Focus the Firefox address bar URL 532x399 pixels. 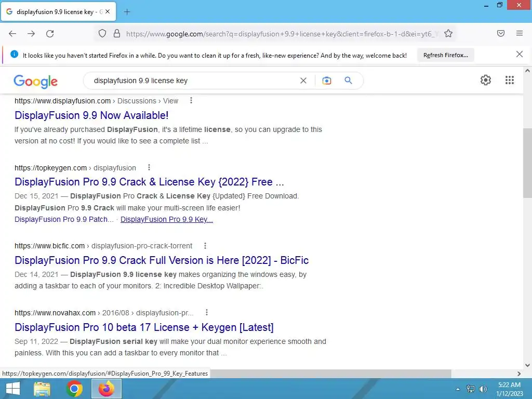coord(282,34)
